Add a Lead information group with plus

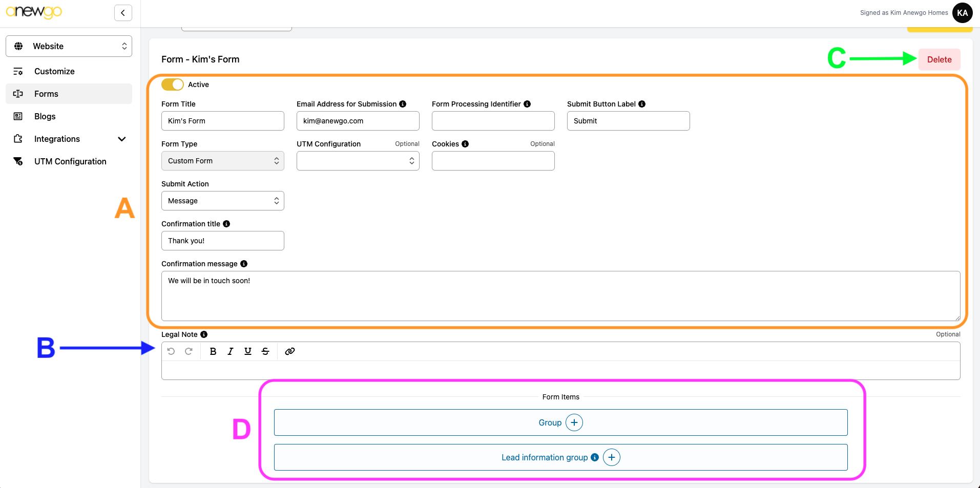[x=612, y=457]
